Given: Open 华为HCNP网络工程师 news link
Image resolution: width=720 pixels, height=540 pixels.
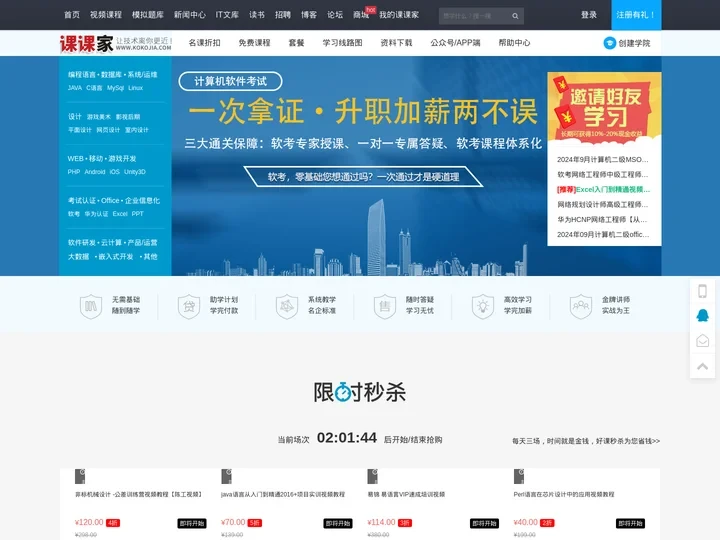Looking at the screenshot, I should (603, 219).
